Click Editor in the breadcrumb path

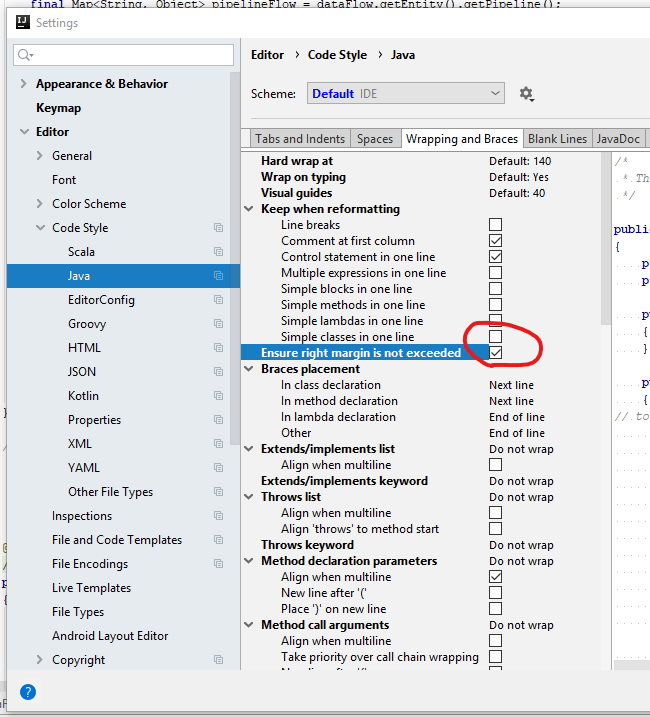[267, 55]
